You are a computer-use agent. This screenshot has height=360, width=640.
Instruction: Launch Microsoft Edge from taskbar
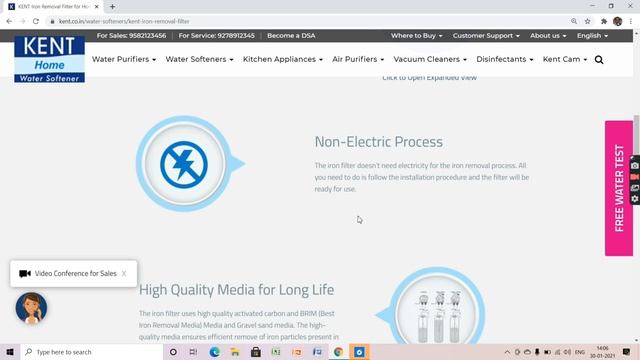214,352
